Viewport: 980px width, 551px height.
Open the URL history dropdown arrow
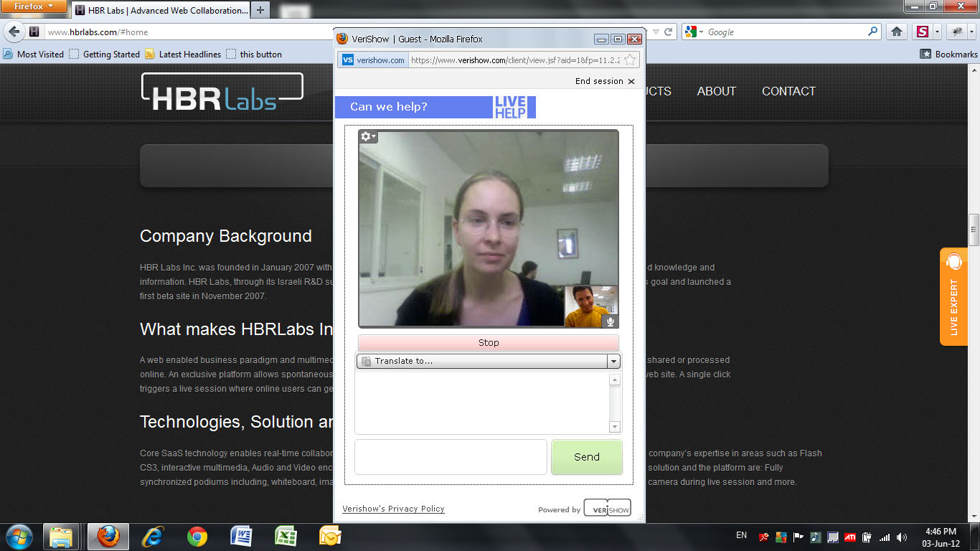655,32
